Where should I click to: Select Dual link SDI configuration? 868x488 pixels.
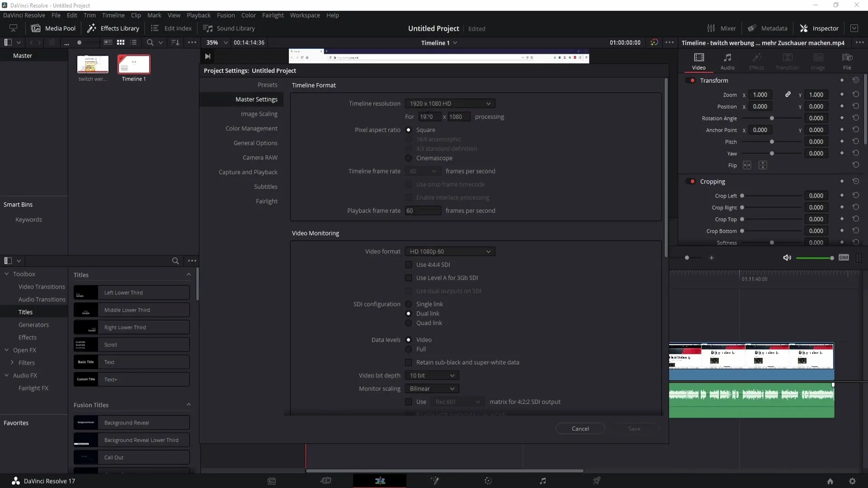tap(408, 313)
